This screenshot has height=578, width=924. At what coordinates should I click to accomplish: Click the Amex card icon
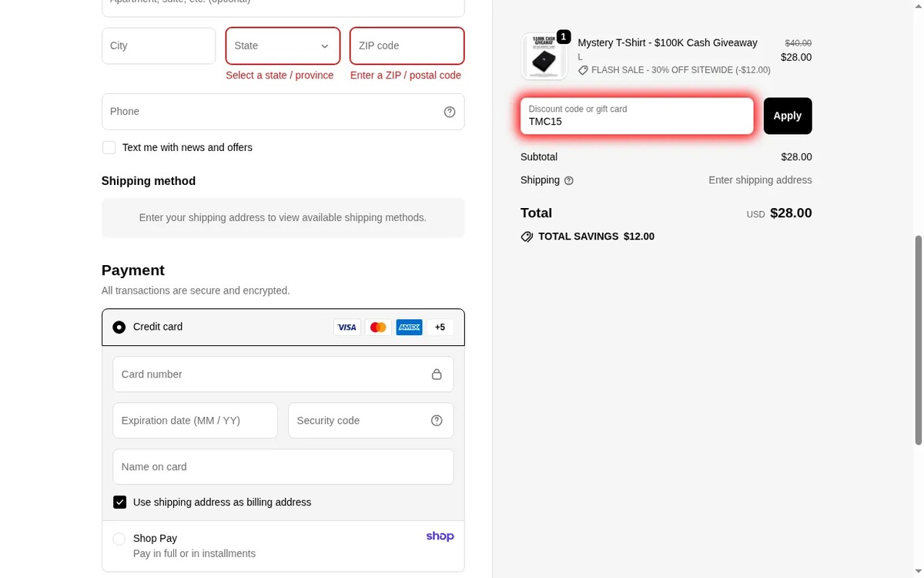pos(409,328)
